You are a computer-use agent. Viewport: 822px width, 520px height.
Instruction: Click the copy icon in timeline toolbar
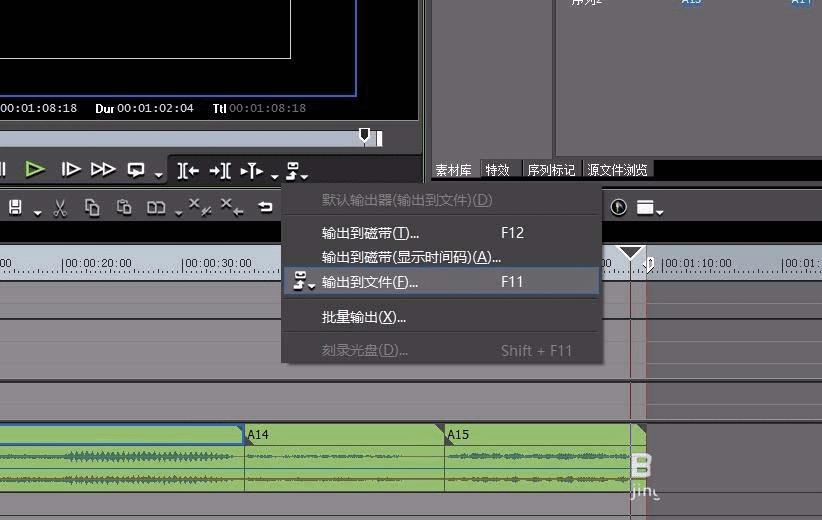tap(92, 208)
